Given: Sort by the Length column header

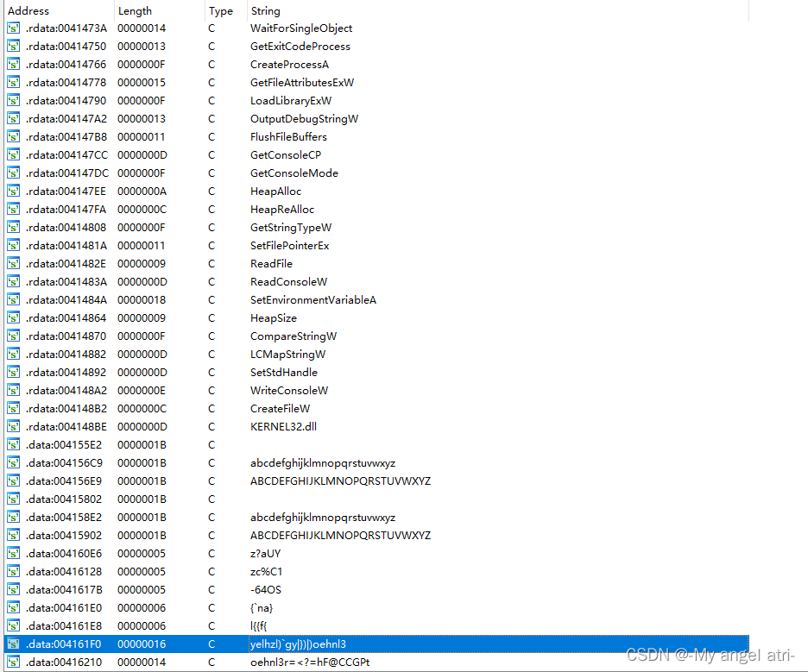Looking at the screenshot, I should point(135,11).
